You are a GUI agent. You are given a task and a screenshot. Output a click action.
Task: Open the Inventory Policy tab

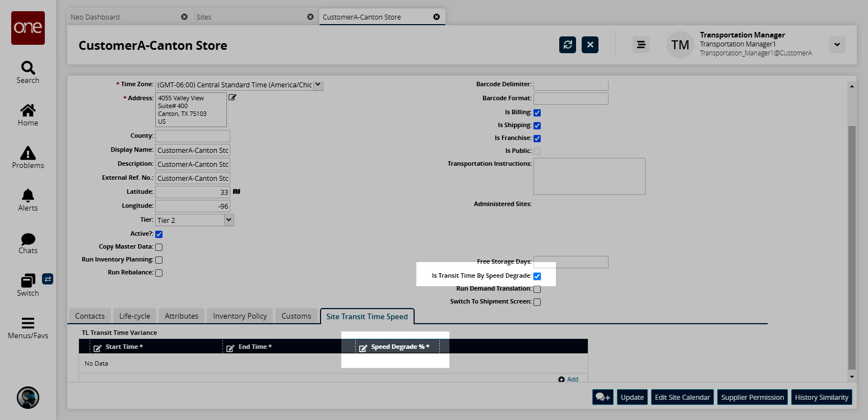(240, 316)
